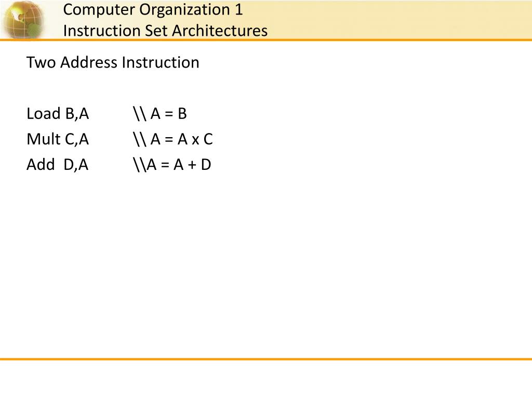The image size is (532, 399).
Task: Click the 'Two Address Instruction' heading
Action: click(113, 62)
